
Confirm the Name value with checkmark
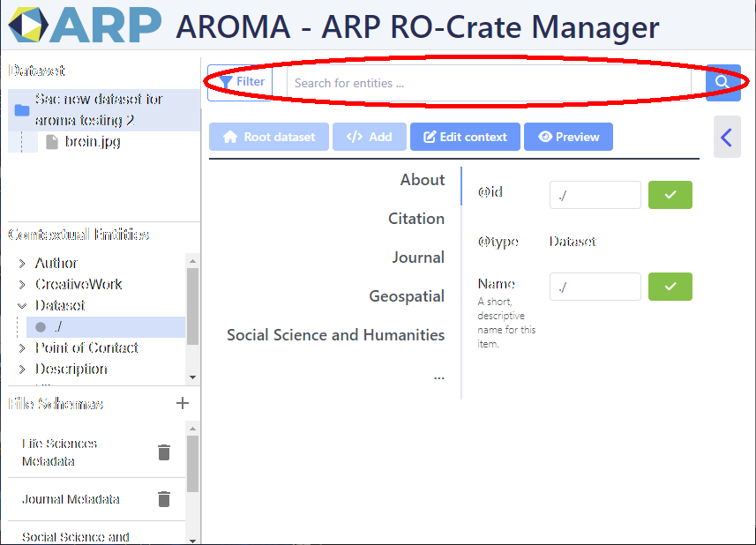670,287
